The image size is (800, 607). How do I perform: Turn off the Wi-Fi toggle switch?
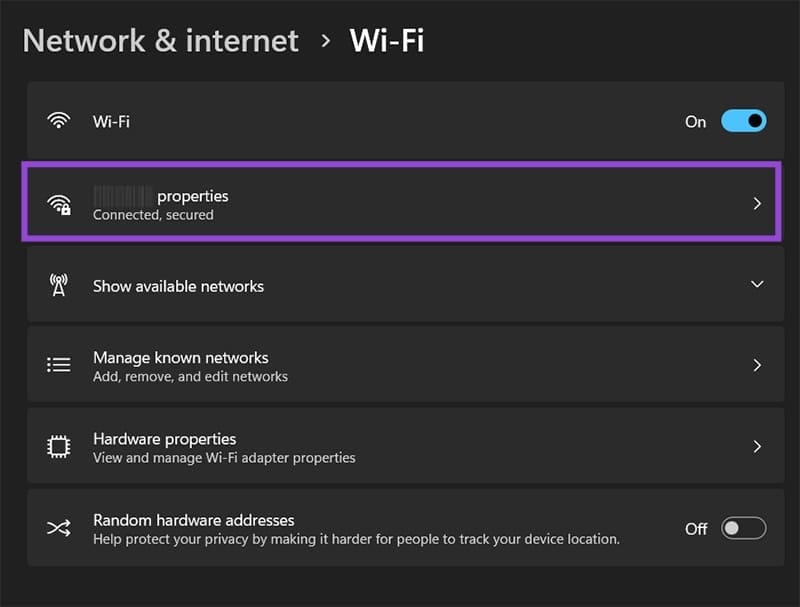(743, 121)
